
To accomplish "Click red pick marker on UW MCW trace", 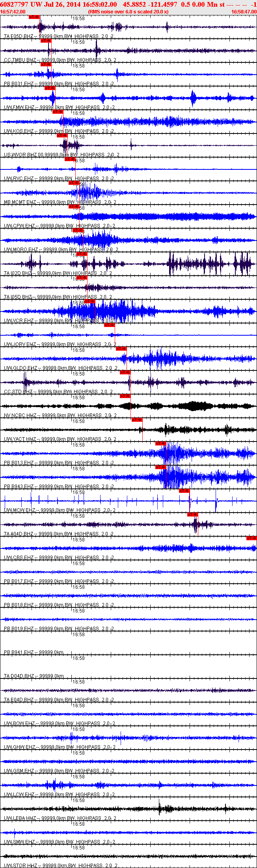I will point(184,491).
